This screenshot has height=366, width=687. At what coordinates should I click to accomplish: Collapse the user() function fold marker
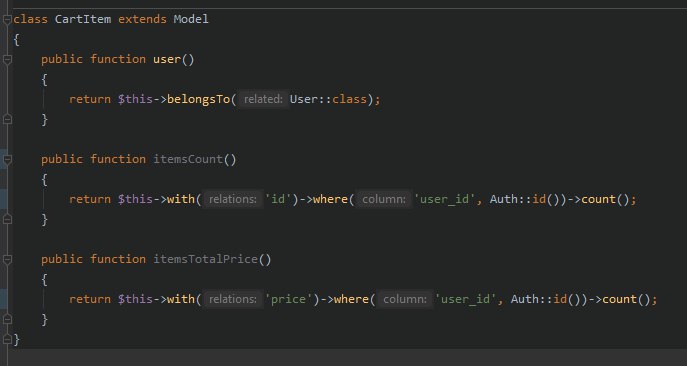pyautogui.click(x=7, y=59)
